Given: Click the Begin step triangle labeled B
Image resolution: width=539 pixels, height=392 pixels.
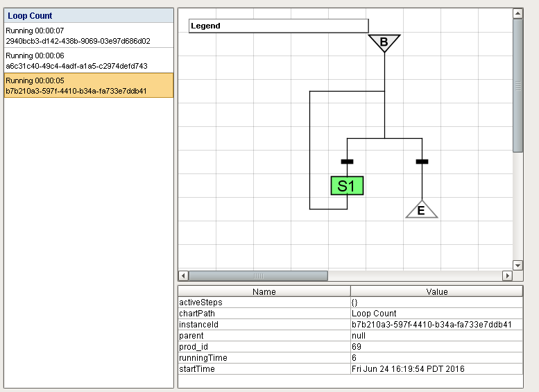Looking at the screenshot, I should [x=384, y=42].
